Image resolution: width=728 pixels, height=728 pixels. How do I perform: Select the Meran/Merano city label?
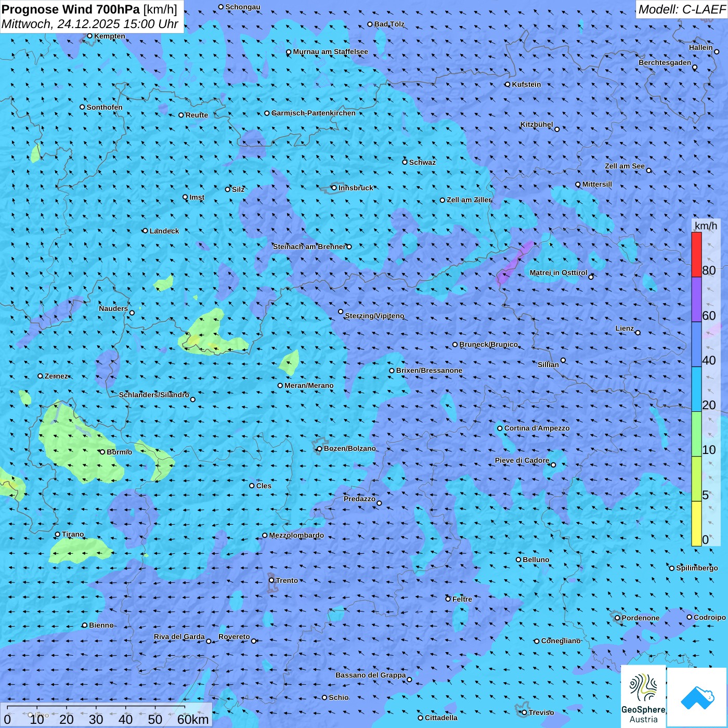309,385
